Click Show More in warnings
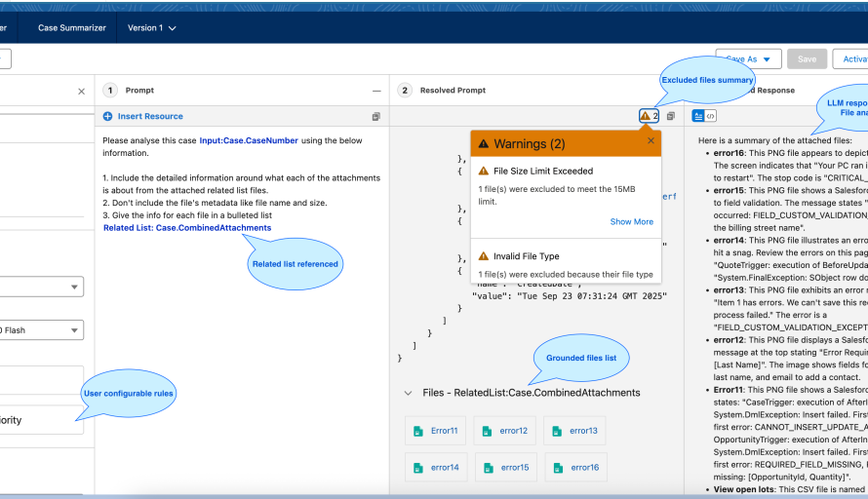 pyautogui.click(x=631, y=221)
